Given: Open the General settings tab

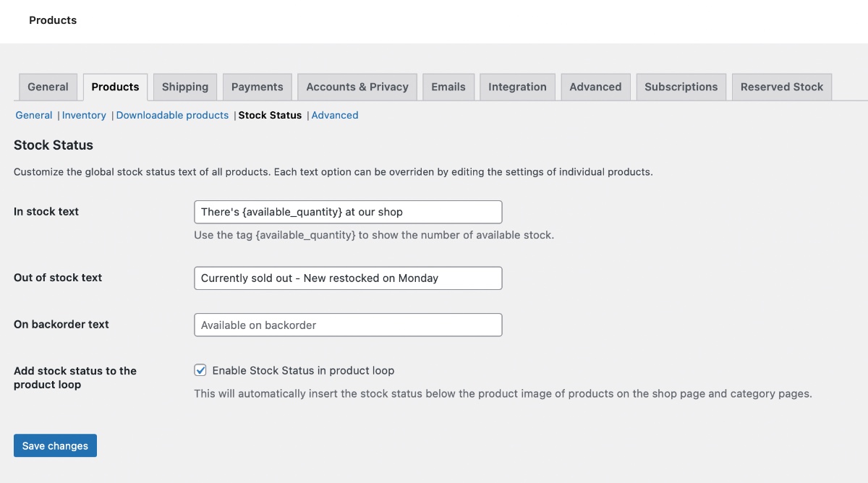Looking at the screenshot, I should [x=48, y=87].
